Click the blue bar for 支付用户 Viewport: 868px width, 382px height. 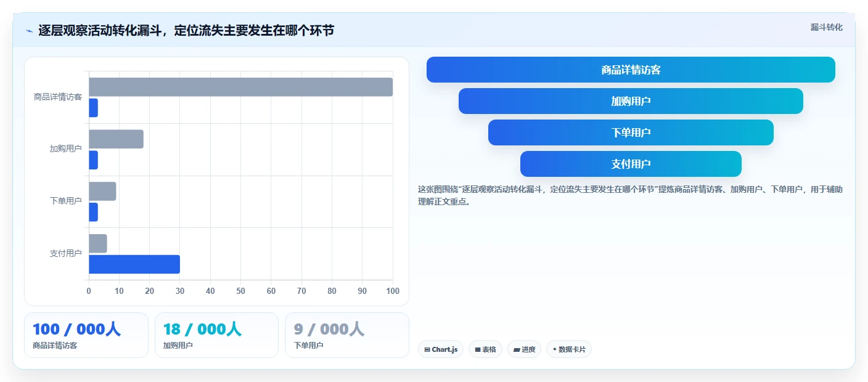tap(134, 264)
